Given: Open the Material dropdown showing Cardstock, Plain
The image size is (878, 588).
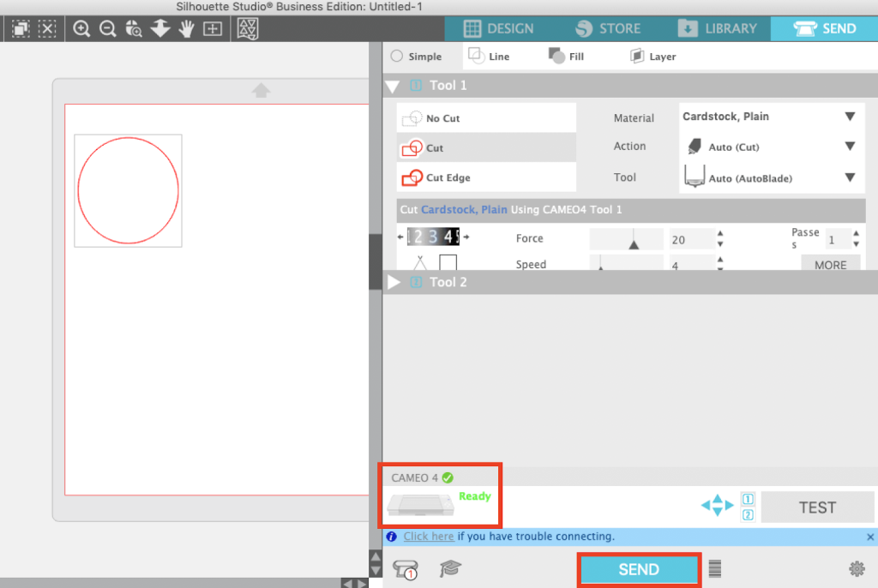Looking at the screenshot, I should [770, 117].
